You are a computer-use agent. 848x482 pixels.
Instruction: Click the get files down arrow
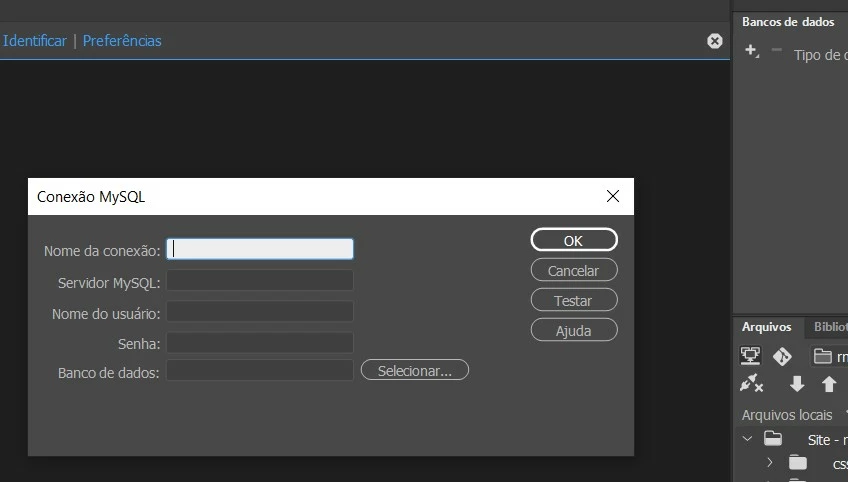pos(797,384)
